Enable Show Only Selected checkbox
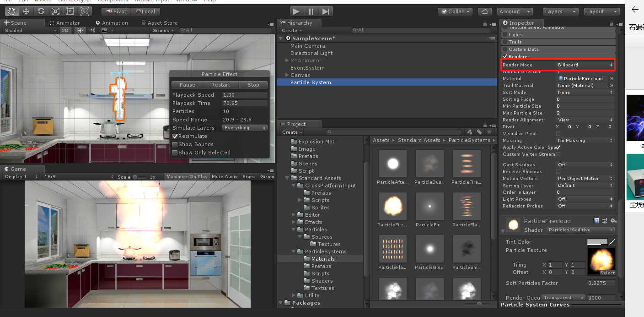The height and width of the screenshot is (317, 644). pos(175,153)
